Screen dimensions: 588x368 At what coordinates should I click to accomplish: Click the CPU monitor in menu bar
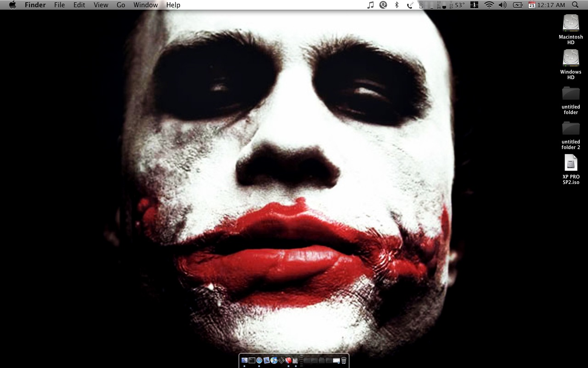click(427, 5)
